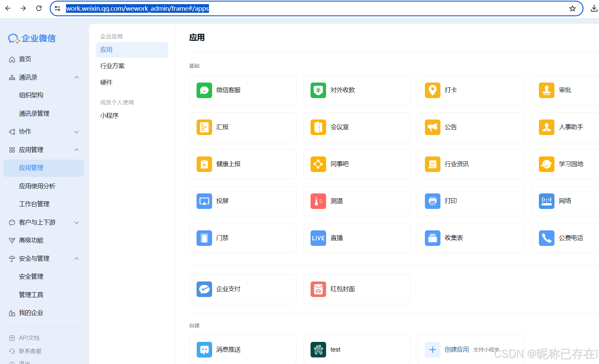Open the 硬件 tab

click(106, 82)
